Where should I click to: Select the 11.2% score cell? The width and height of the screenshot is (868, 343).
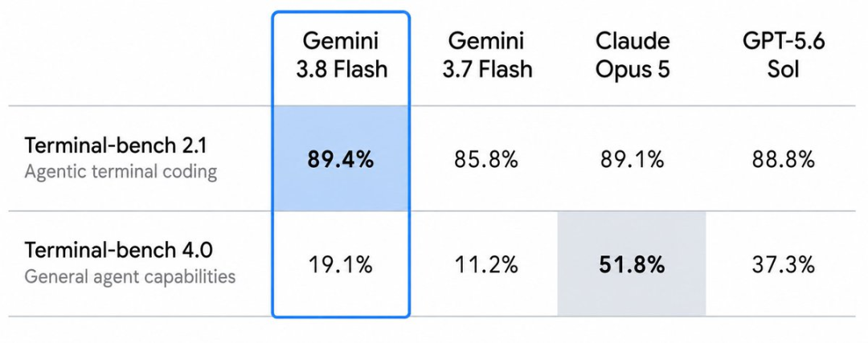486,266
